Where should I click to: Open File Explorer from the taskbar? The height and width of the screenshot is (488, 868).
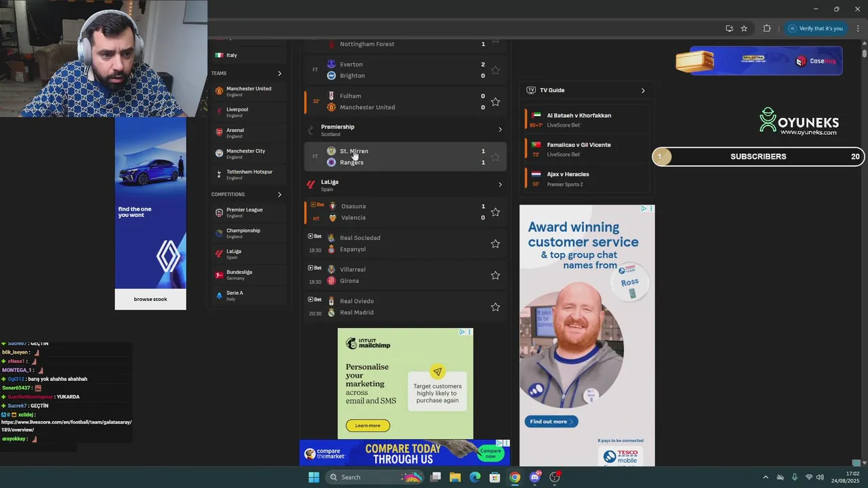tap(455, 477)
